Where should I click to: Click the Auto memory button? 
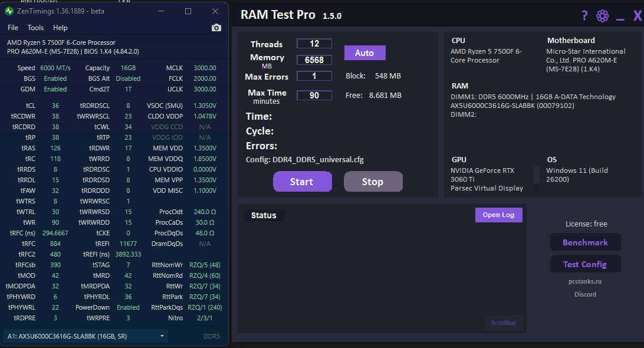click(364, 53)
